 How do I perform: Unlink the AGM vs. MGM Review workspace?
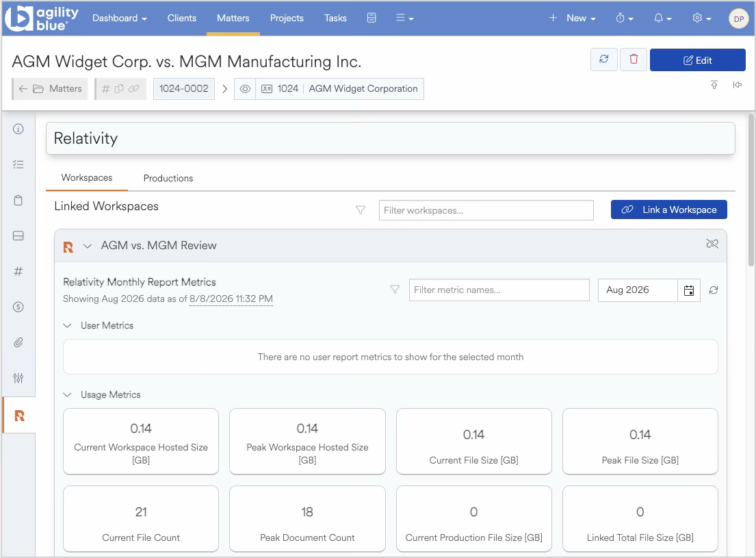[712, 244]
